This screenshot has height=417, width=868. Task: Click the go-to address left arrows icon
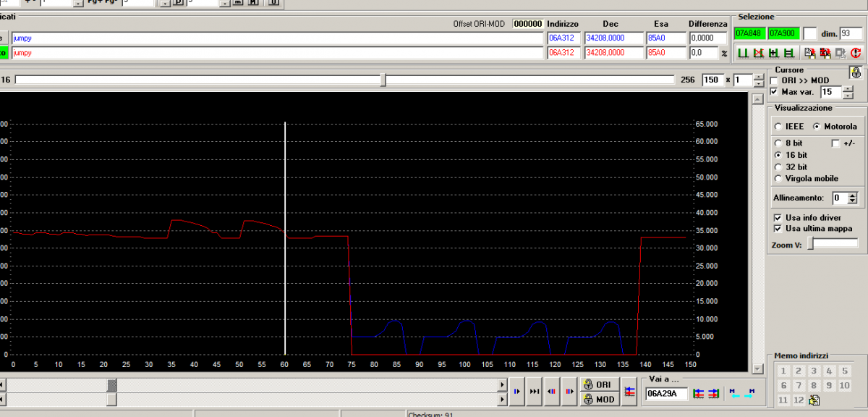pyautogui.click(x=699, y=393)
